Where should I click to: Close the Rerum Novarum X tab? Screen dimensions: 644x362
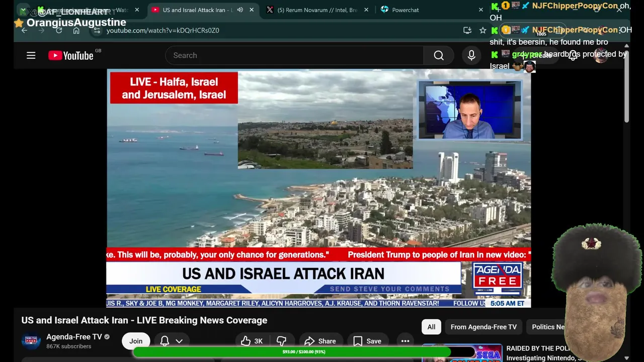(x=366, y=10)
